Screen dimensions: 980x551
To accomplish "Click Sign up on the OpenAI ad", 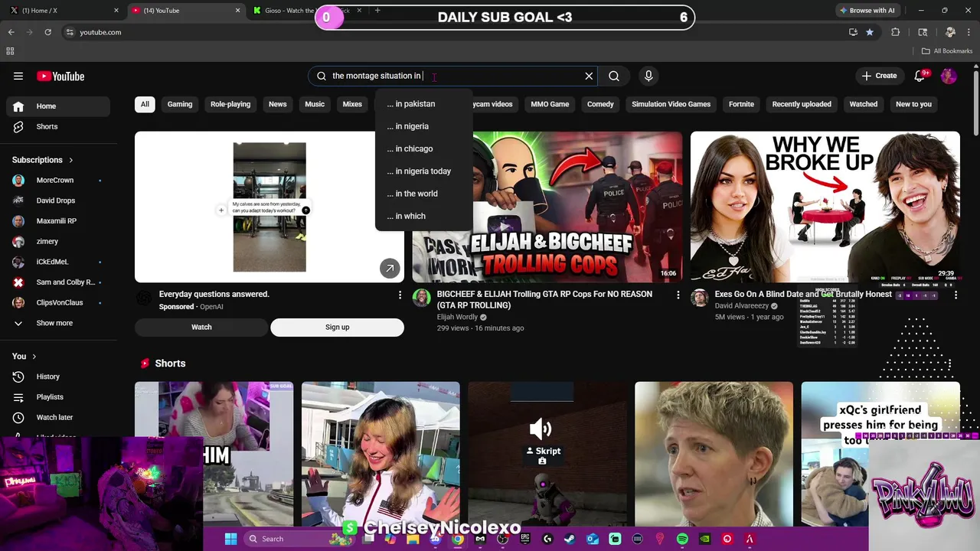I will (x=337, y=327).
